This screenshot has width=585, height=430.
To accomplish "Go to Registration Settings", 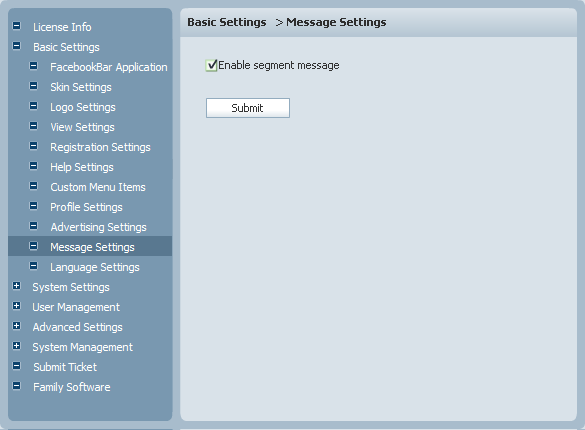I will tap(100, 147).
